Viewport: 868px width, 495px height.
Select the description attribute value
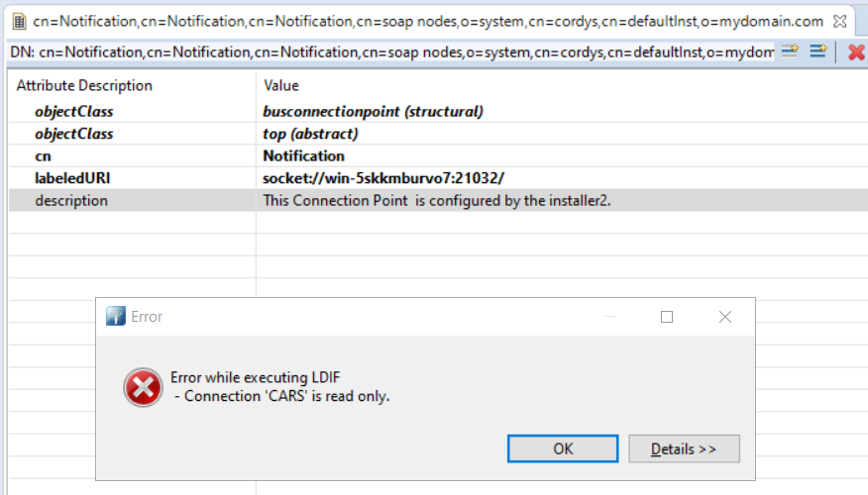coord(437,200)
